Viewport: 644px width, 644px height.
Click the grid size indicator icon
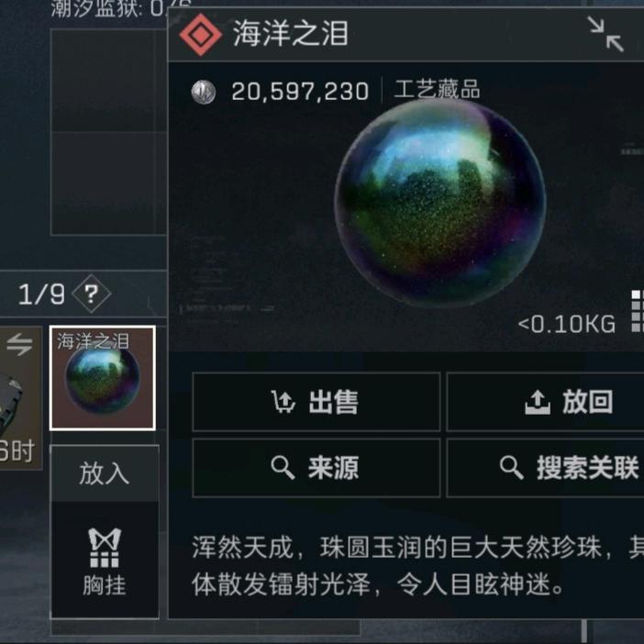pyautogui.click(x=638, y=311)
